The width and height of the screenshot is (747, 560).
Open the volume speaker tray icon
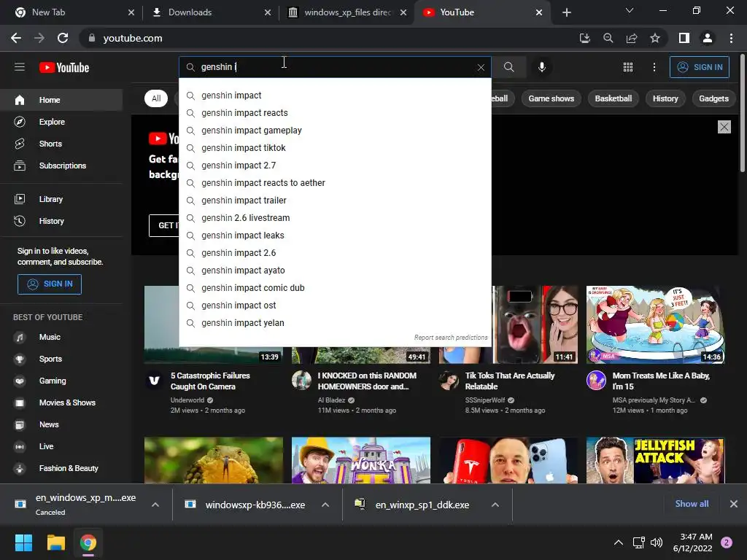(x=657, y=542)
